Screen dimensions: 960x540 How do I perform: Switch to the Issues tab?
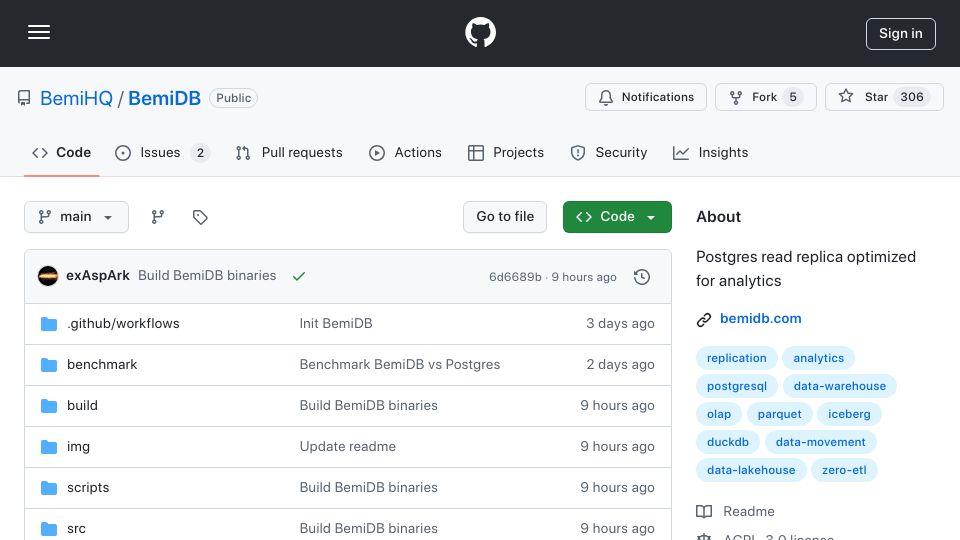click(162, 152)
